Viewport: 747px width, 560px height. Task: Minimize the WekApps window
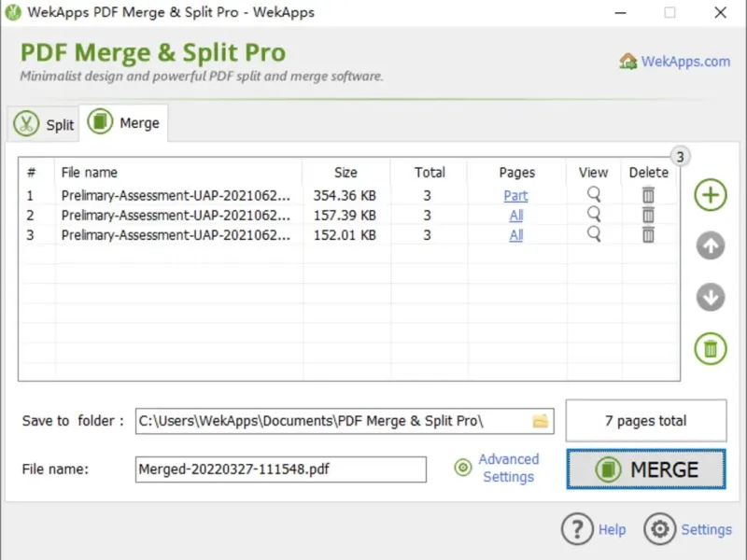pyautogui.click(x=620, y=12)
